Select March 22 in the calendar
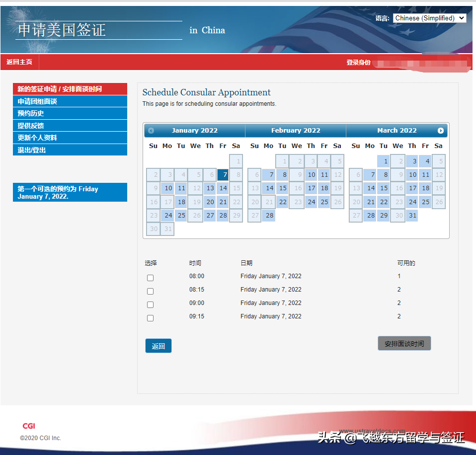 pos(384,202)
